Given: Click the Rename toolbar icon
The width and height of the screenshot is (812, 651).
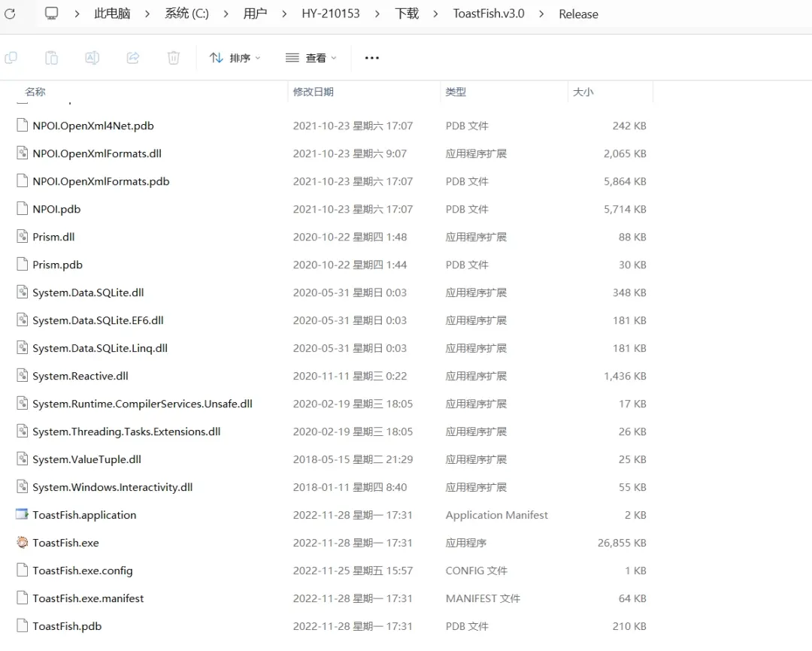Looking at the screenshot, I should tap(92, 57).
